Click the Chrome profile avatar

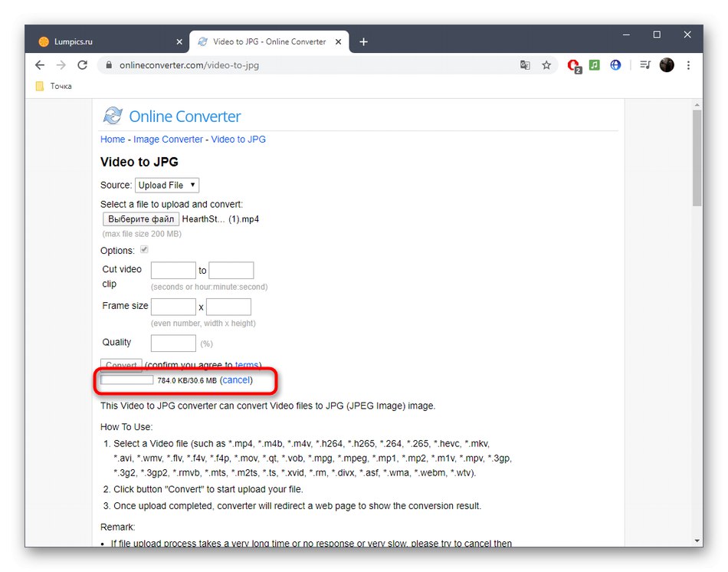(x=666, y=65)
